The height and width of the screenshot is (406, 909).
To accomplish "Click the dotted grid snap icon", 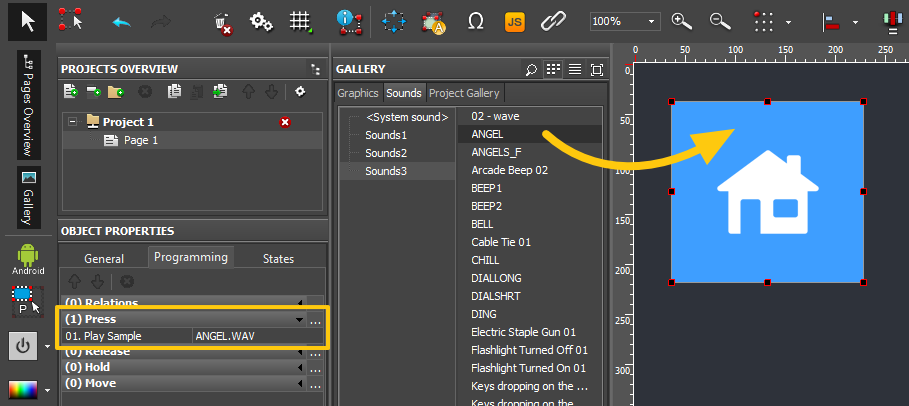I will (x=763, y=21).
